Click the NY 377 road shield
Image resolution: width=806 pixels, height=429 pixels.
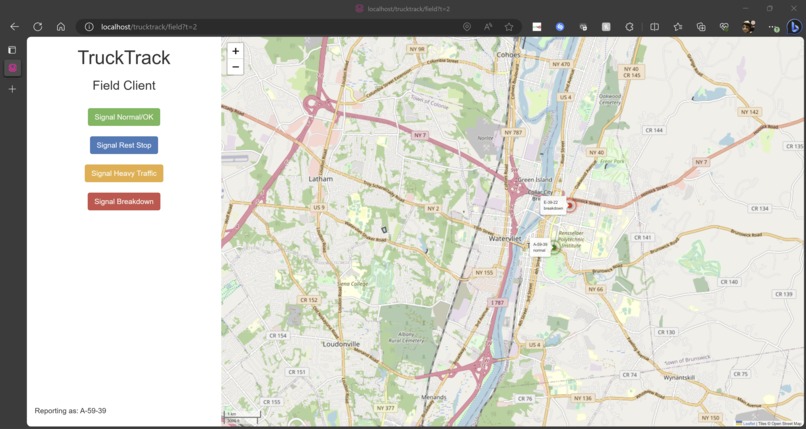point(385,408)
